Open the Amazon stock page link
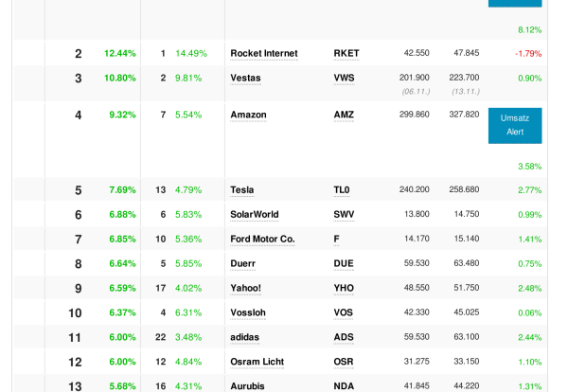Screen dimensions: 568x392 pos(248,115)
